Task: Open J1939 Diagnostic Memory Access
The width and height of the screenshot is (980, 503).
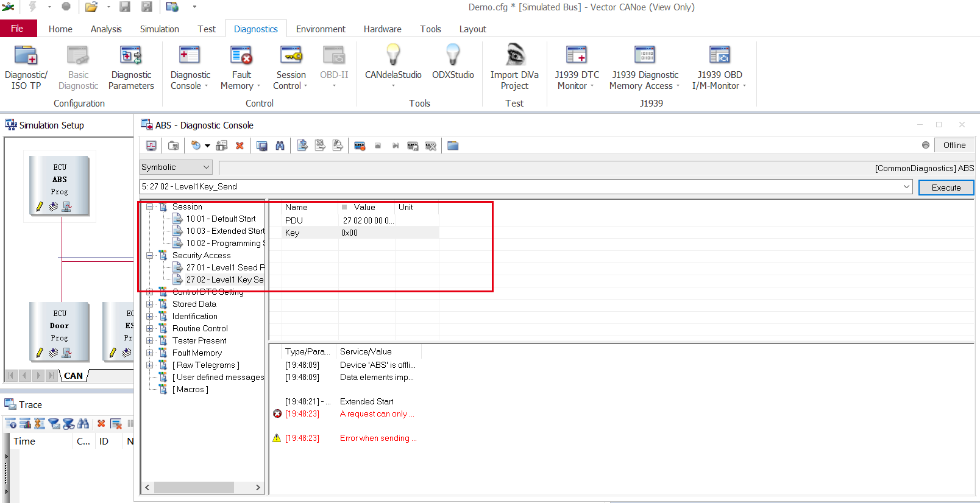Action: click(x=645, y=68)
